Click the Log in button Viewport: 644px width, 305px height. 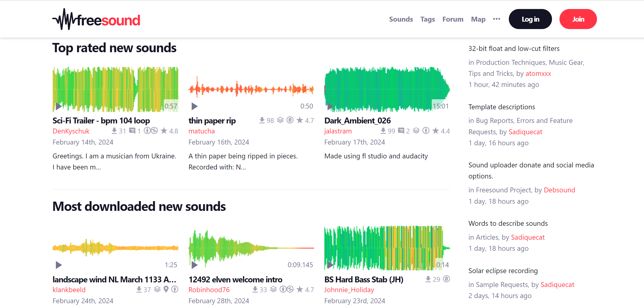point(530,19)
